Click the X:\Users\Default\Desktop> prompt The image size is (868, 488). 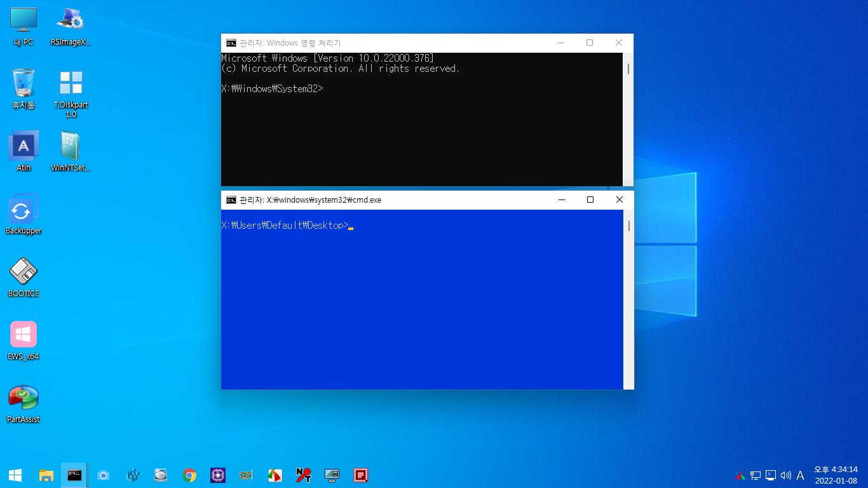tap(285, 226)
